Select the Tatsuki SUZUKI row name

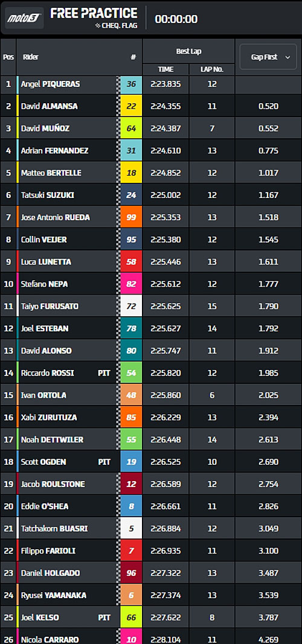click(48, 195)
